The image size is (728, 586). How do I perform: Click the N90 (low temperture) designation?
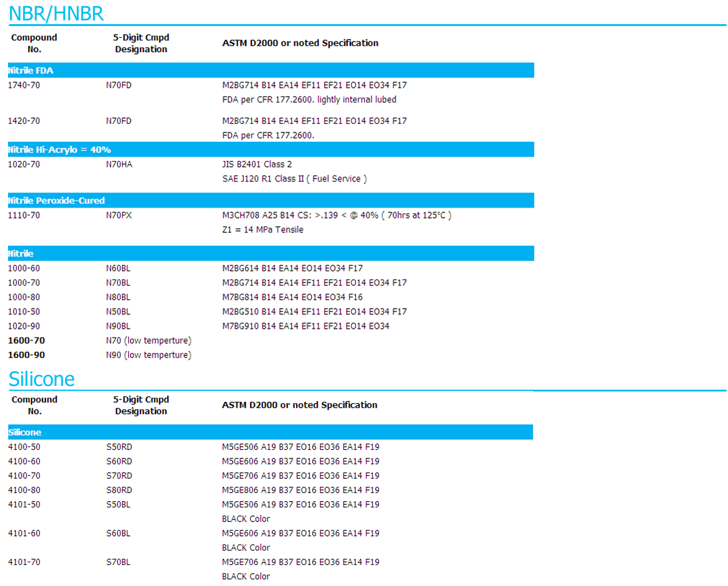(x=149, y=355)
